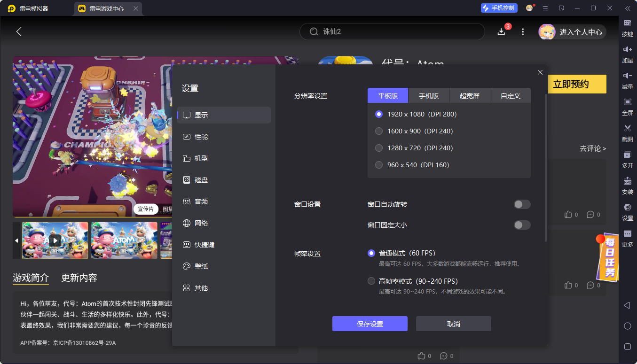Tap the Android recent apps square button
This screenshot has height=364, width=637.
coord(627,347)
